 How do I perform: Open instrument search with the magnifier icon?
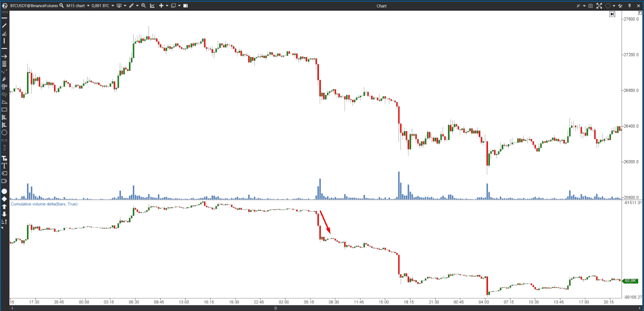coord(62,6)
